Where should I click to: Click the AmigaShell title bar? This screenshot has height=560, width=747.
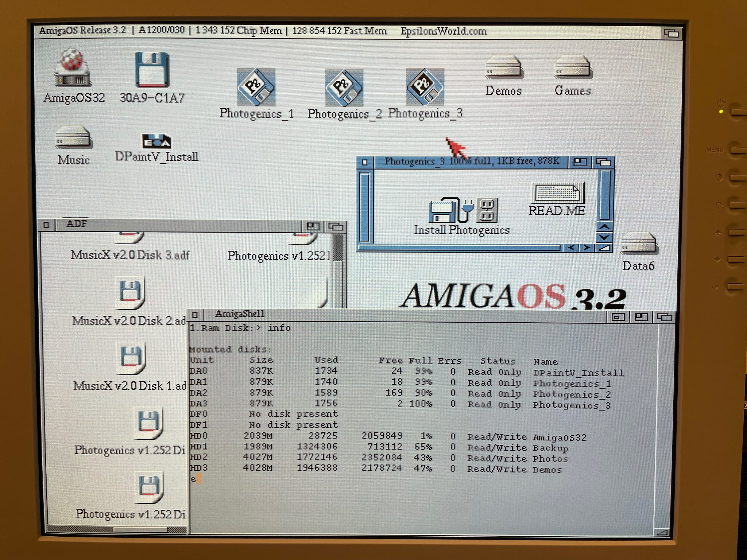click(x=405, y=315)
